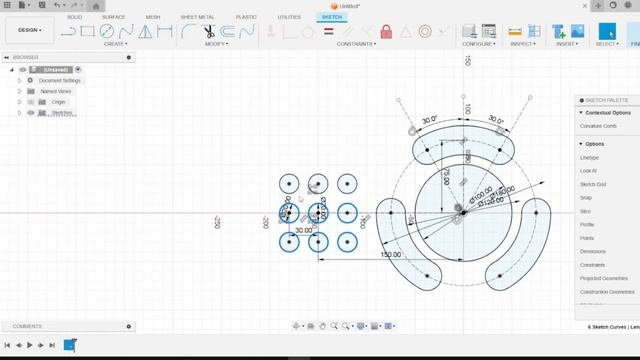The image size is (640, 360).
Task: Activate the root component radio button
Action: 78,69
